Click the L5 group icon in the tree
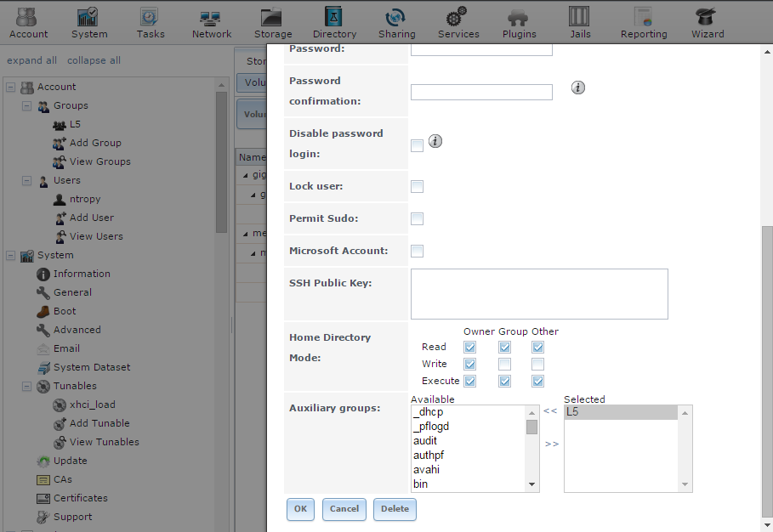Screen dimensions: 773x532 click(x=60, y=125)
